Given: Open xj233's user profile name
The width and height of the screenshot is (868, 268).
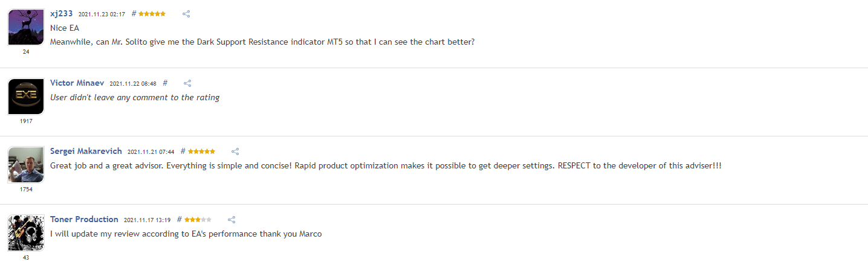Looking at the screenshot, I should click(x=62, y=13).
